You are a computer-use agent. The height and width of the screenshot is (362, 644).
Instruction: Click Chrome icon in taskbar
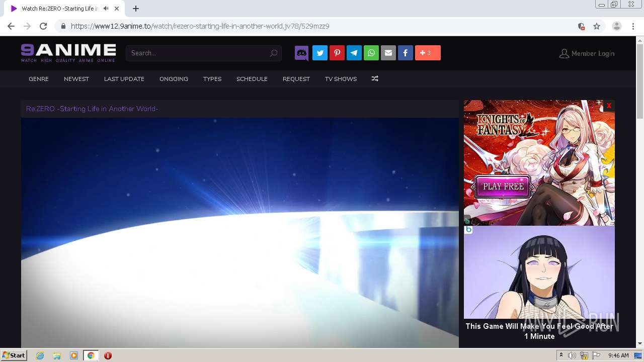click(x=91, y=355)
